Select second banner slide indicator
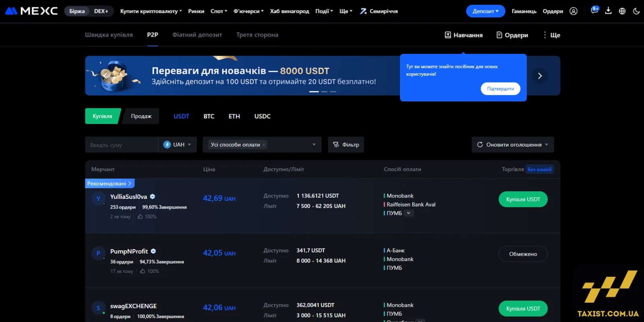Screen dimensions: 644x322 coord(324,92)
